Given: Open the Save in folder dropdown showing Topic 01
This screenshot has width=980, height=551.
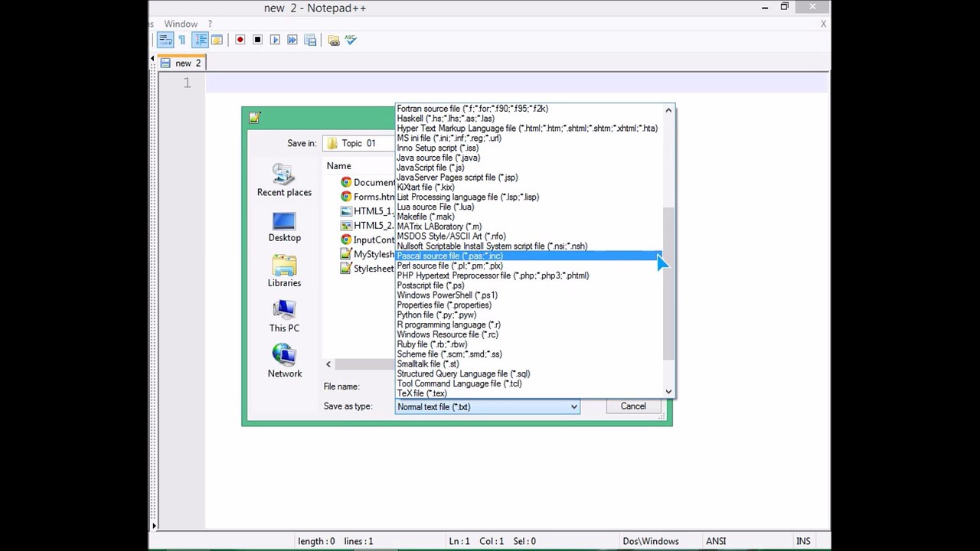Looking at the screenshot, I should point(360,143).
